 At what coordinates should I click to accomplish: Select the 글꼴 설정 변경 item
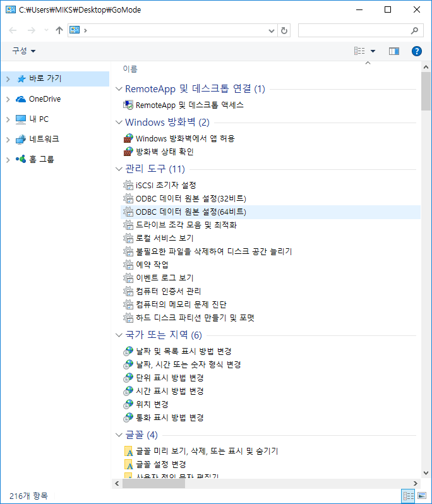click(160, 464)
